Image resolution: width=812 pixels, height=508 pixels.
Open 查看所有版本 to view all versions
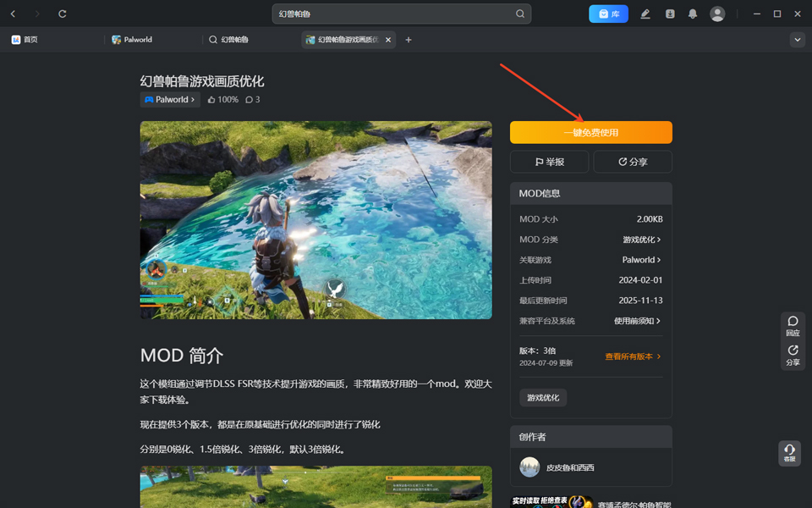tap(634, 356)
